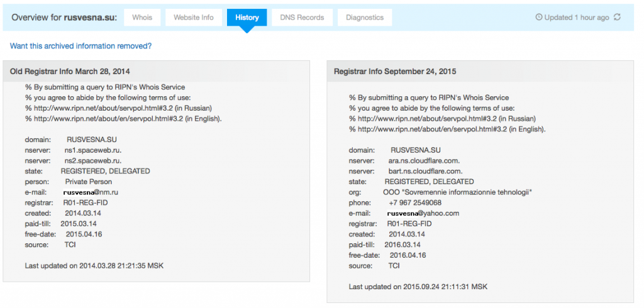Open the Diagnostics tab

[x=364, y=18]
